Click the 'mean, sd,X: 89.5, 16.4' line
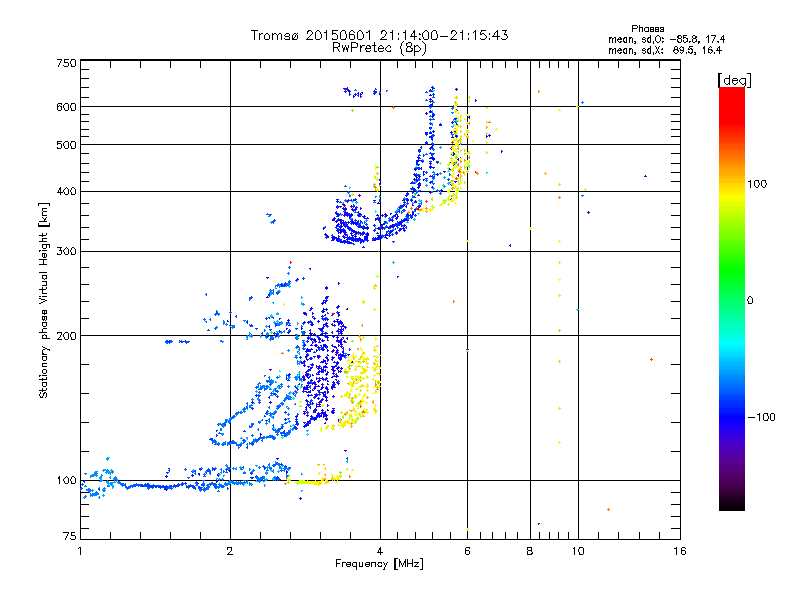 point(665,50)
